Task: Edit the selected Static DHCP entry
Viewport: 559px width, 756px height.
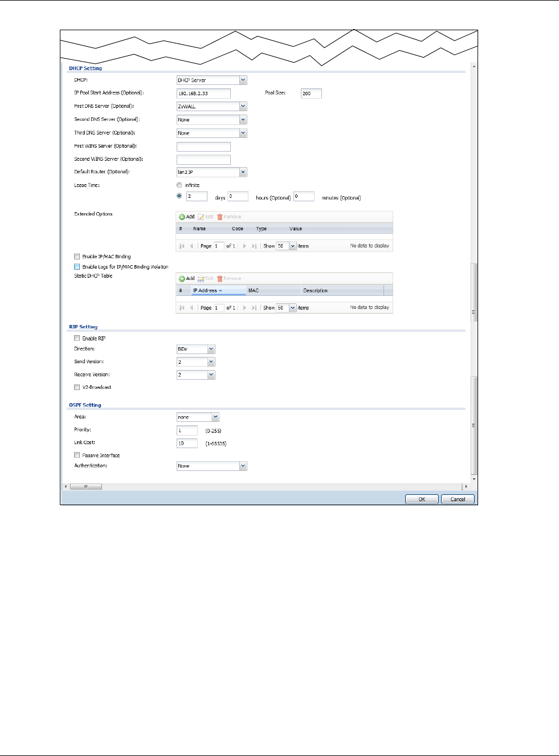Action: click(x=206, y=278)
